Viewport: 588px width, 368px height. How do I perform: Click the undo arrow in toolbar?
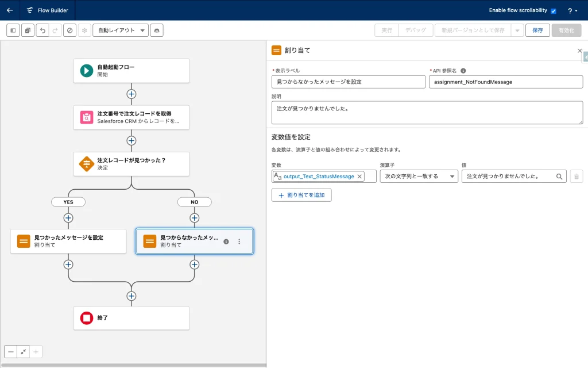[x=42, y=30]
